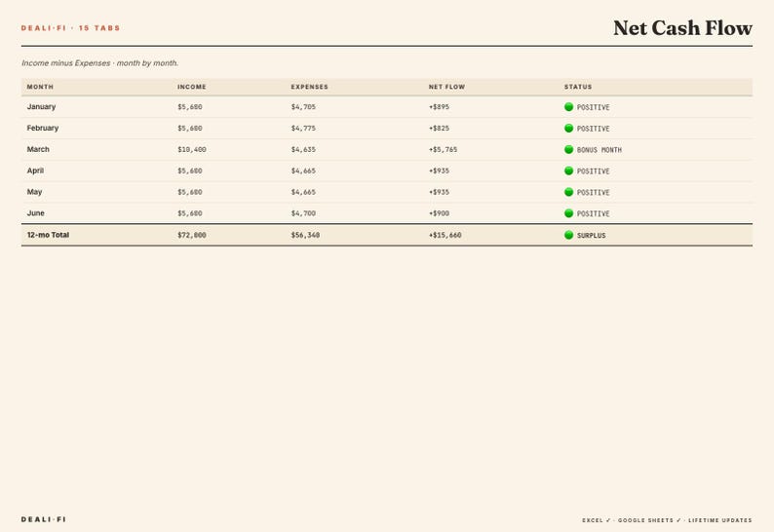Image resolution: width=774 pixels, height=532 pixels.
Task: Click April's net flow cell
Action: click(439, 171)
